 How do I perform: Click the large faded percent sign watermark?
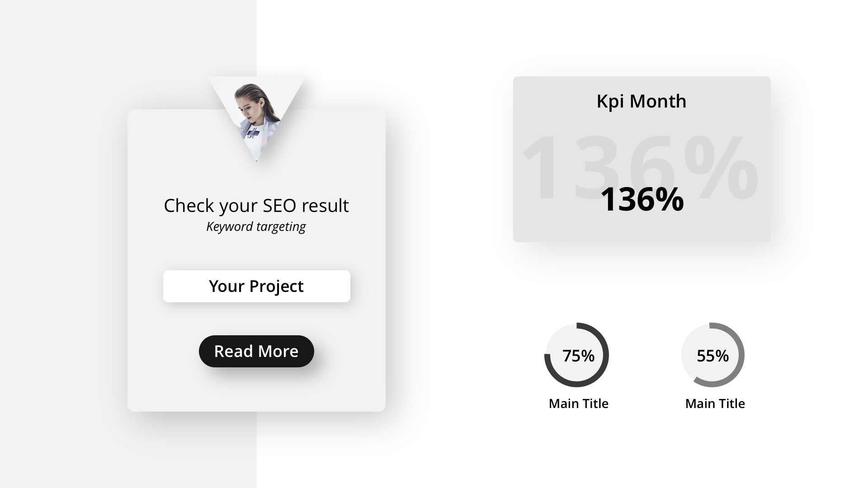(722, 166)
